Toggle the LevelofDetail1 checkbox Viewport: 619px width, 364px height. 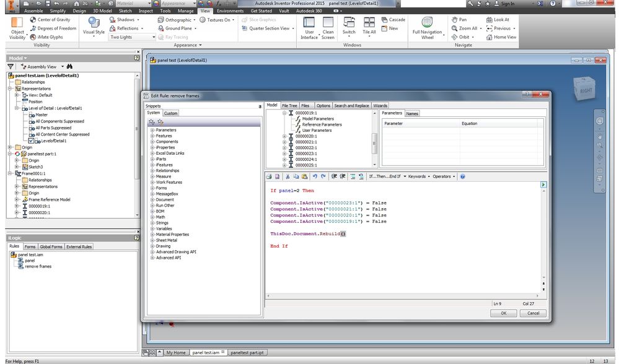click(x=31, y=141)
